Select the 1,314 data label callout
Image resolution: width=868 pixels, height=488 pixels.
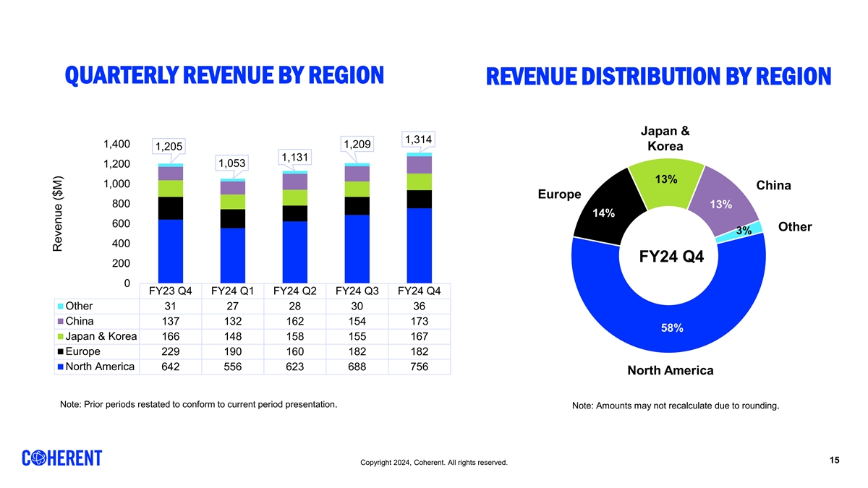click(x=419, y=140)
